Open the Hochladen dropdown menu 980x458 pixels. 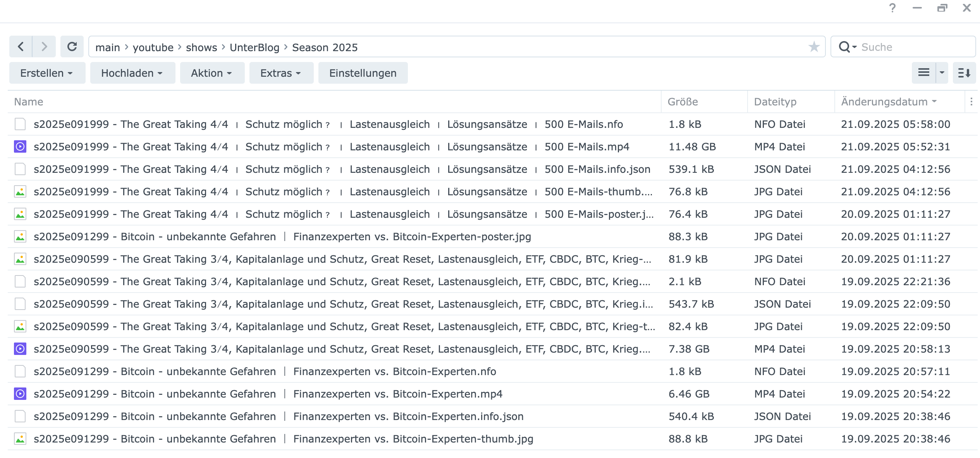pyautogui.click(x=132, y=73)
